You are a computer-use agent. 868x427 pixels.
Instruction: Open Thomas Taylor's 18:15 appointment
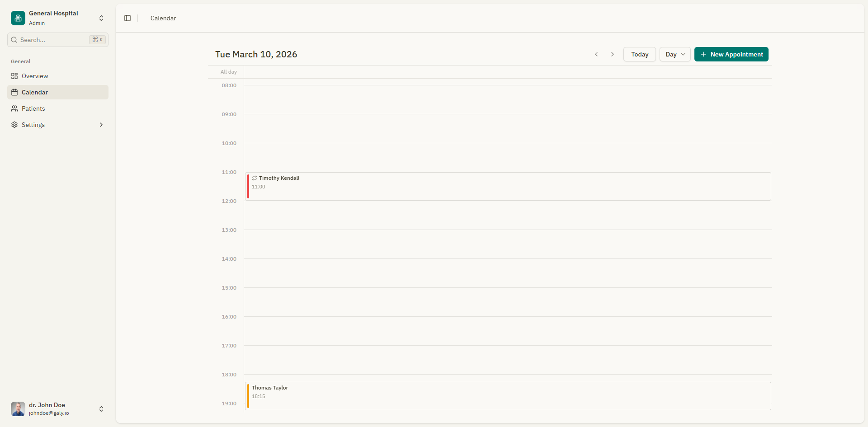click(452, 396)
